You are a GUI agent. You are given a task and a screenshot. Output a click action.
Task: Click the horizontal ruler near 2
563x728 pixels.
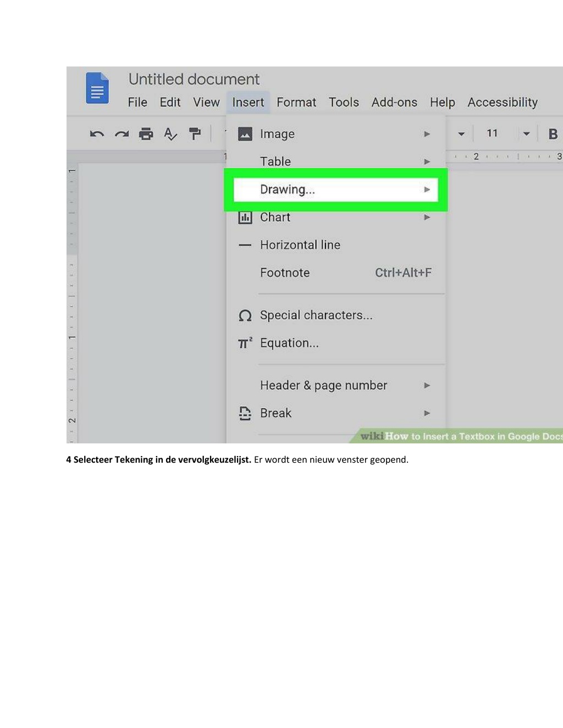click(476, 157)
